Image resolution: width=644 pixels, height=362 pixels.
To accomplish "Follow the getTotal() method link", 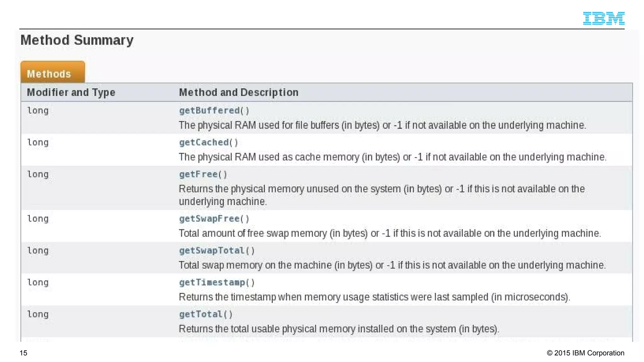I will click(206, 314).
